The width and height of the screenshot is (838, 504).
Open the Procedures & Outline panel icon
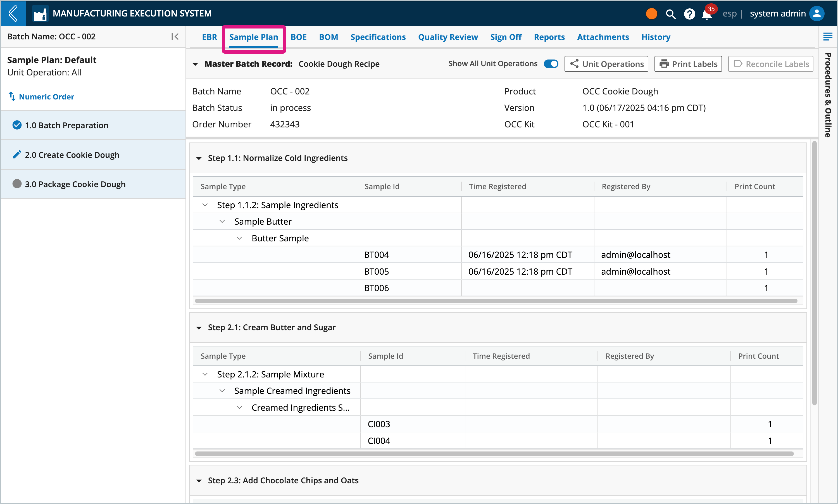pyautogui.click(x=827, y=37)
